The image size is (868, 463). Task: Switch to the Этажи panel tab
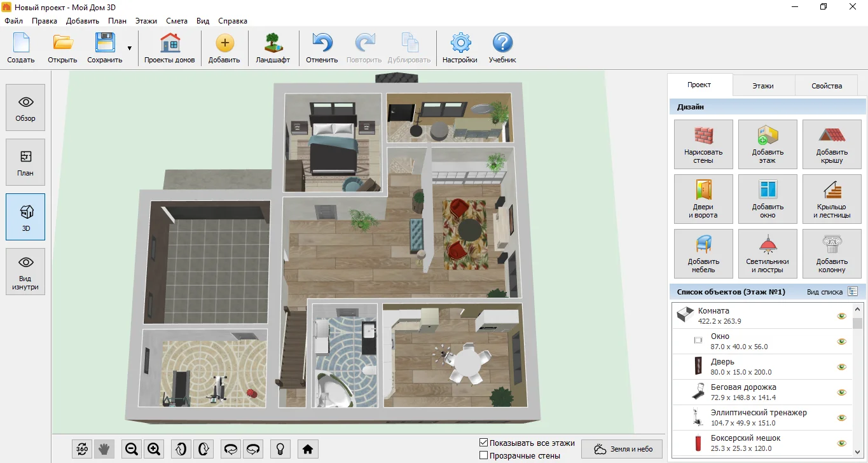click(763, 86)
